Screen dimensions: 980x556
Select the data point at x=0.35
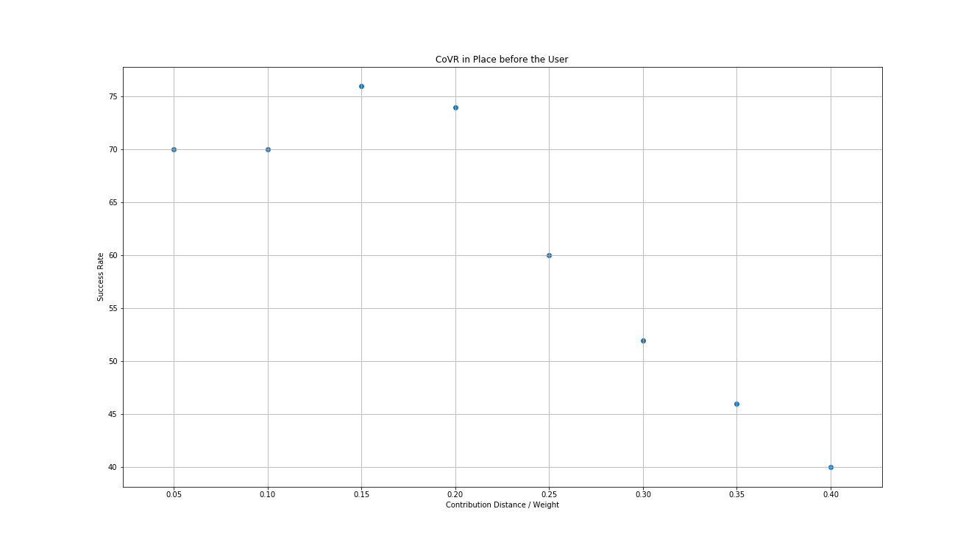(x=736, y=404)
